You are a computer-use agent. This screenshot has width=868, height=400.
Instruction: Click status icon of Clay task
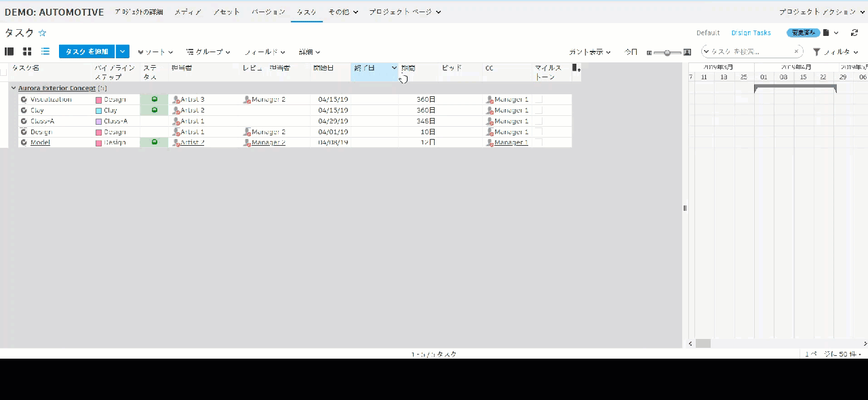[155, 110]
